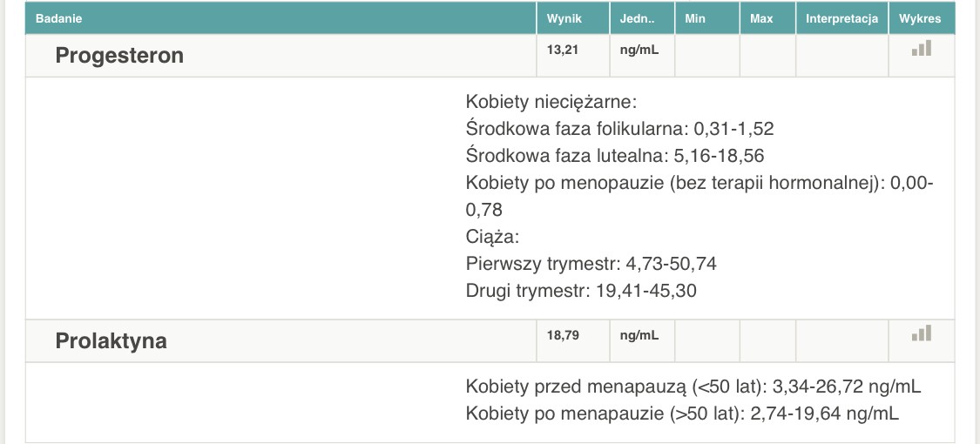
Task: Select the Środkowa faza folikularna reference line
Action: 619,129
